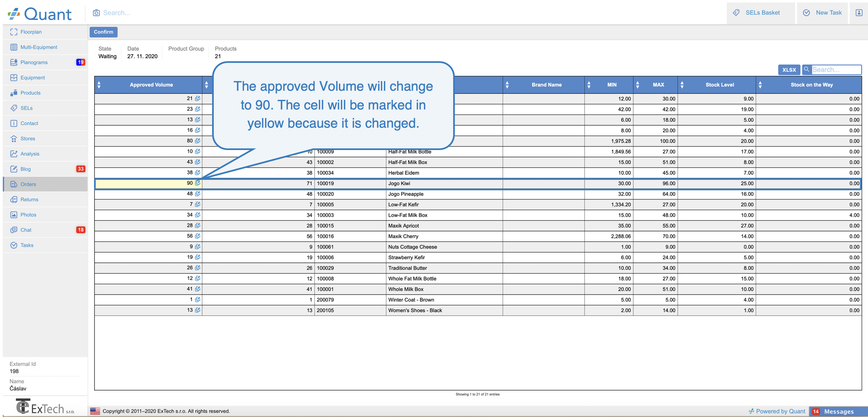Click the SELs Basket tag icon
Viewport: 868px width, 417px height.
point(736,13)
